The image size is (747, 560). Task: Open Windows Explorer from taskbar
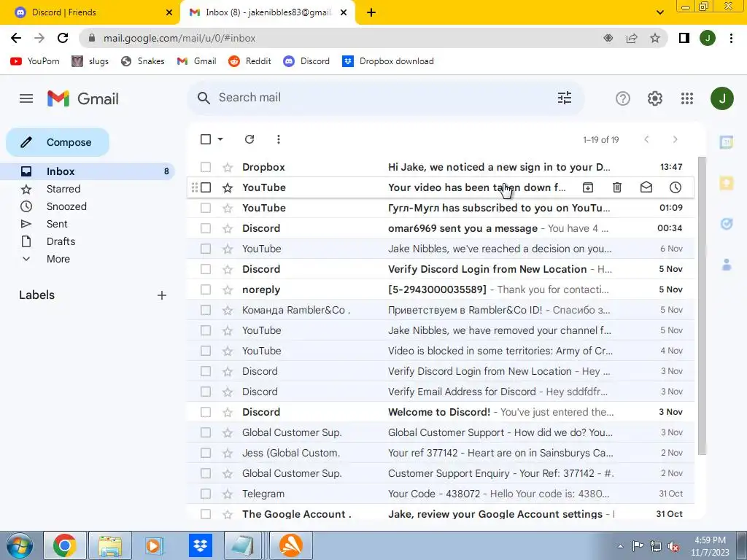click(x=110, y=545)
